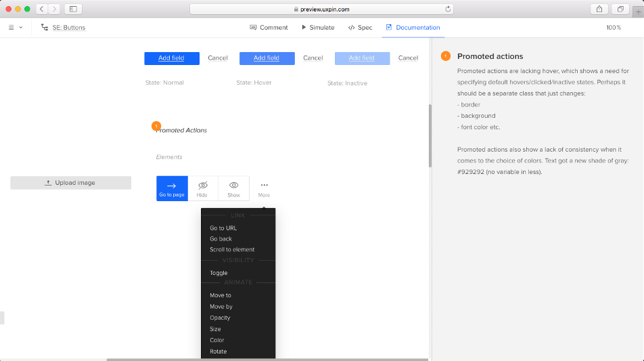The image size is (644, 361).
Task: Click the 100% zoom level indicator
Action: pos(613,28)
